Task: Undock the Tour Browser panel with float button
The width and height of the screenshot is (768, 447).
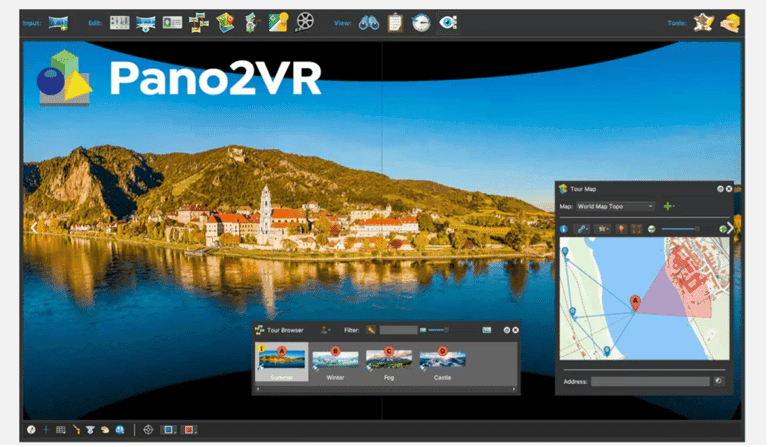Action: pos(506,330)
